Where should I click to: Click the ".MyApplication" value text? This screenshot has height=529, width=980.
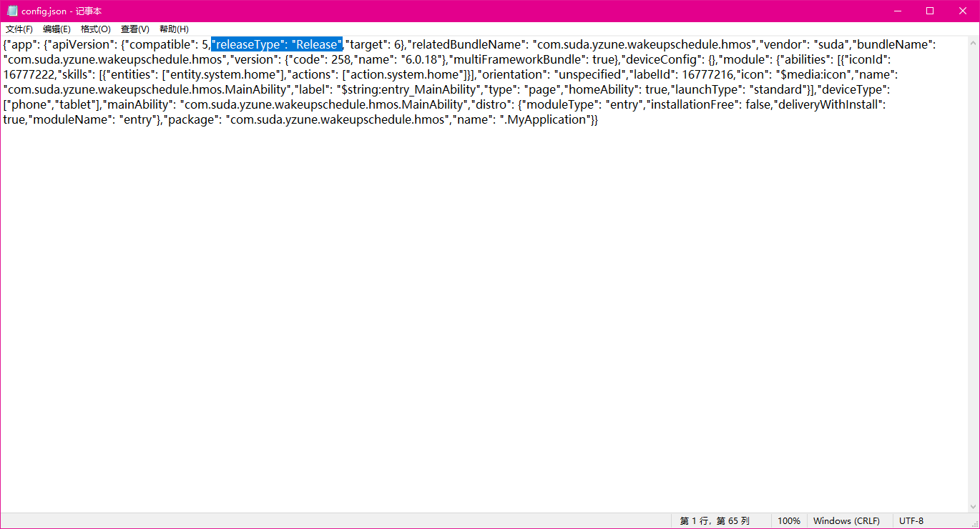point(544,119)
